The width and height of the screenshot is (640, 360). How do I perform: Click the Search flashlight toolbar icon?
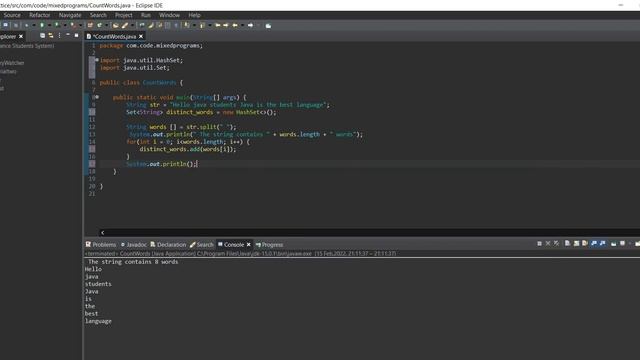tap(124, 25)
